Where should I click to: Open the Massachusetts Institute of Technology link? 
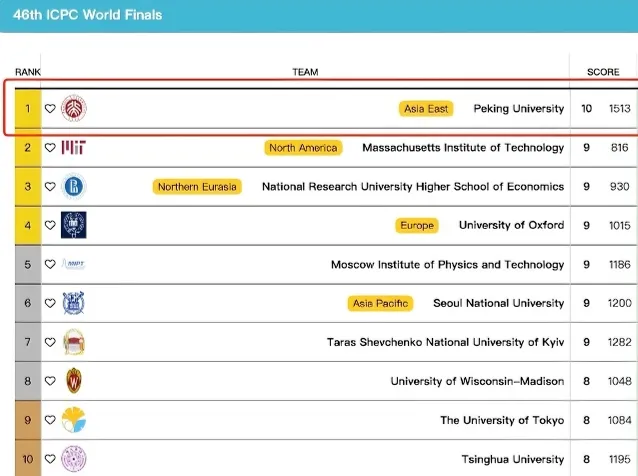(x=463, y=148)
